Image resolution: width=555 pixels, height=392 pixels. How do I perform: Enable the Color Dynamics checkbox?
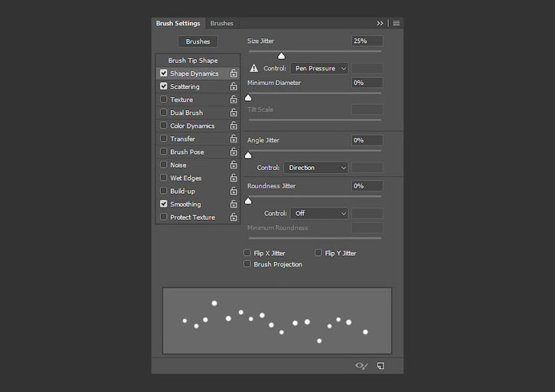pyautogui.click(x=164, y=126)
